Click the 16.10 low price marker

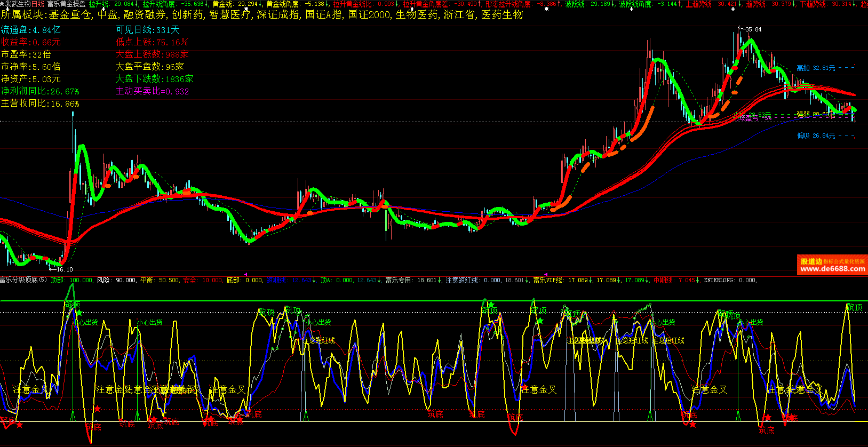[65, 269]
